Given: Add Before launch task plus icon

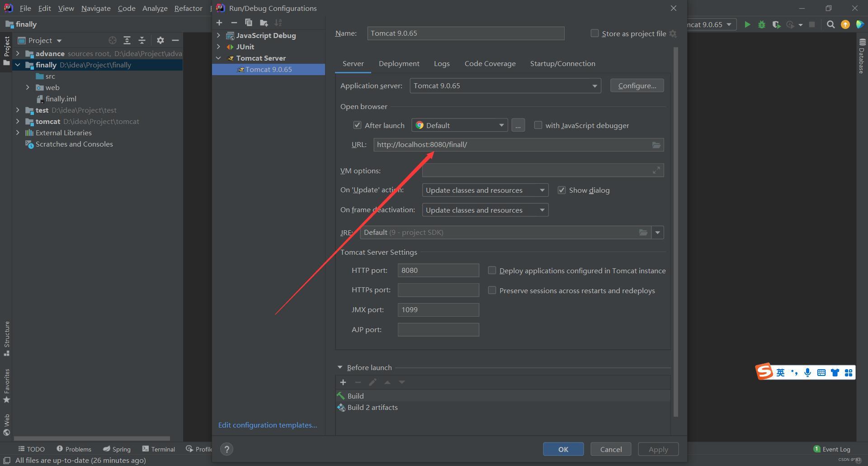Looking at the screenshot, I should 343,382.
